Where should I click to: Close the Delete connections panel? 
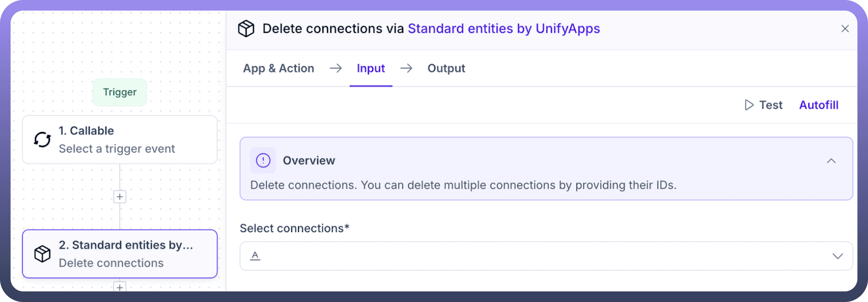(845, 29)
